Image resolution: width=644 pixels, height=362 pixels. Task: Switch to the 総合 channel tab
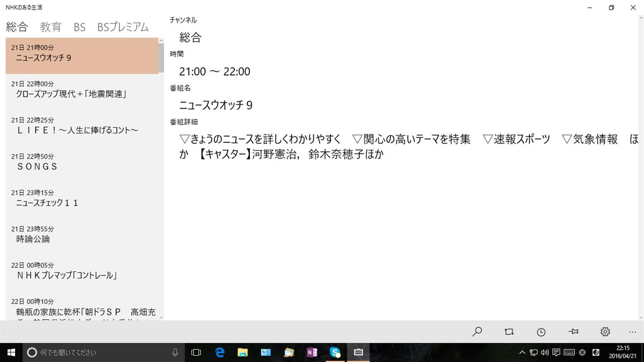pyautogui.click(x=17, y=27)
